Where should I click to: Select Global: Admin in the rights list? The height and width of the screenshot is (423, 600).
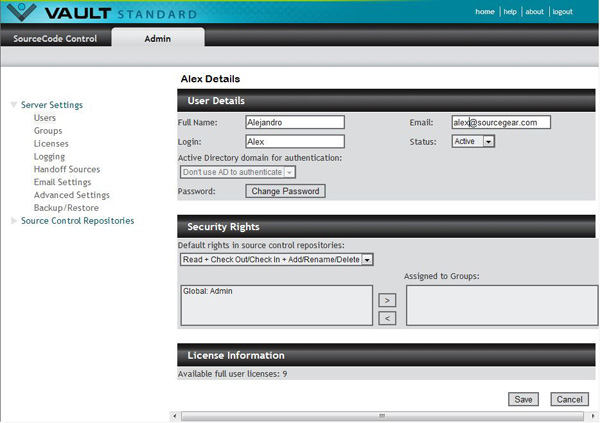click(x=206, y=291)
